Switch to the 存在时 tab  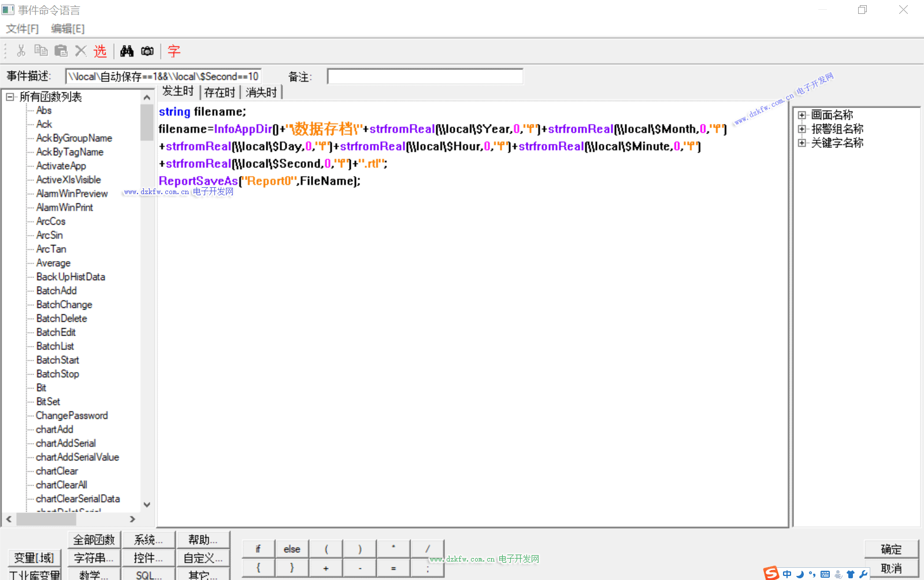click(x=220, y=92)
